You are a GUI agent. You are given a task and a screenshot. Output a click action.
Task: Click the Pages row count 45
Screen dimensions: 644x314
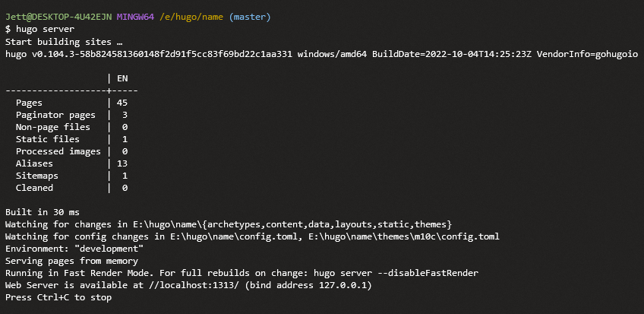point(122,103)
